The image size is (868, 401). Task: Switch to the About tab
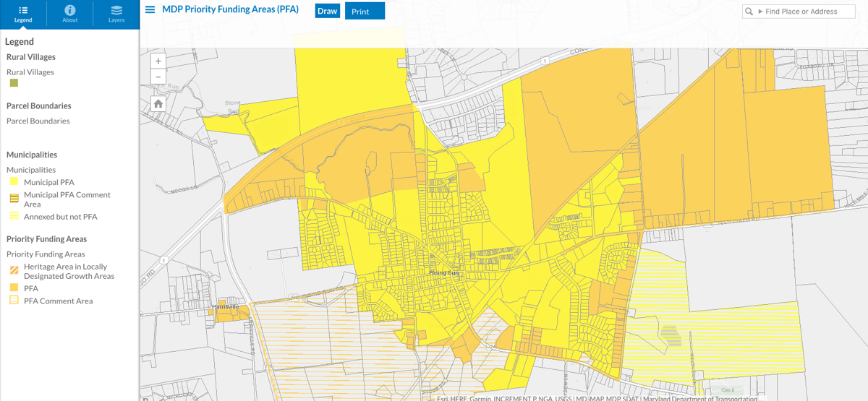(69, 14)
